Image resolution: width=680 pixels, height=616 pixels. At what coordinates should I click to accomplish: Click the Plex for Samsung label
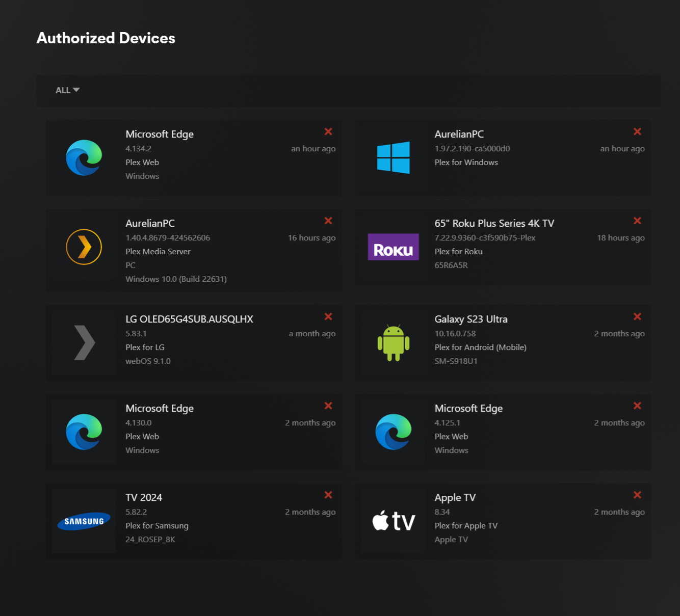click(x=157, y=526)
